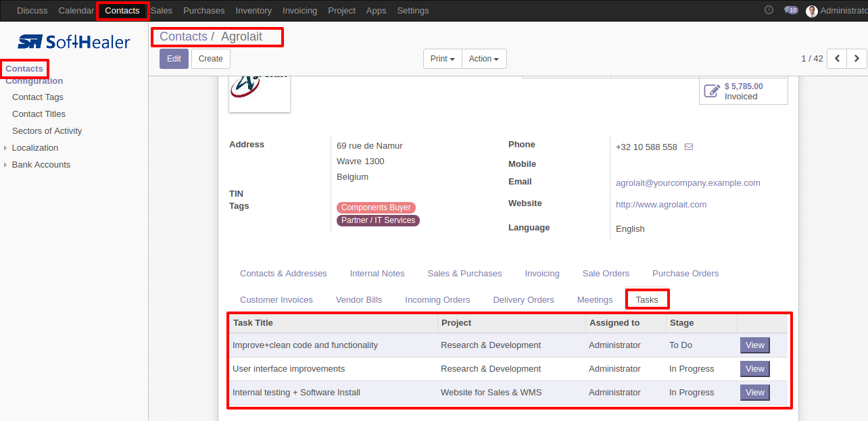Open the Project menu
Image resolution: width=868 pixels, height=421 pixels.
click(x=341, y=10)
